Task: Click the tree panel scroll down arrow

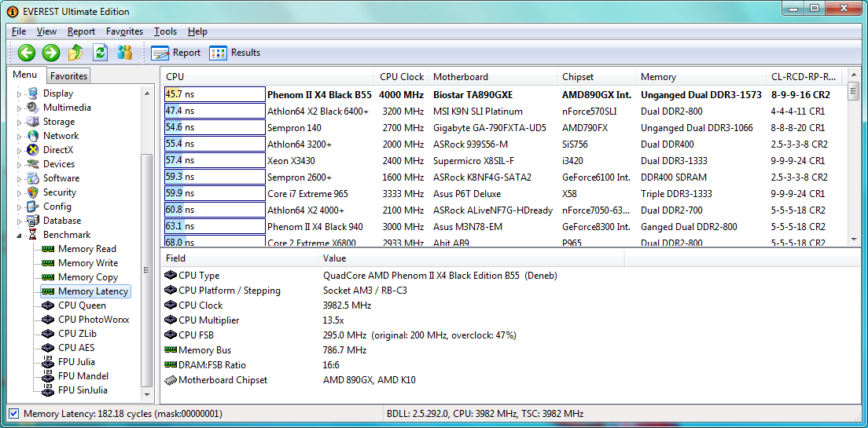Action: pyautogui.click(x=147, y=395)
